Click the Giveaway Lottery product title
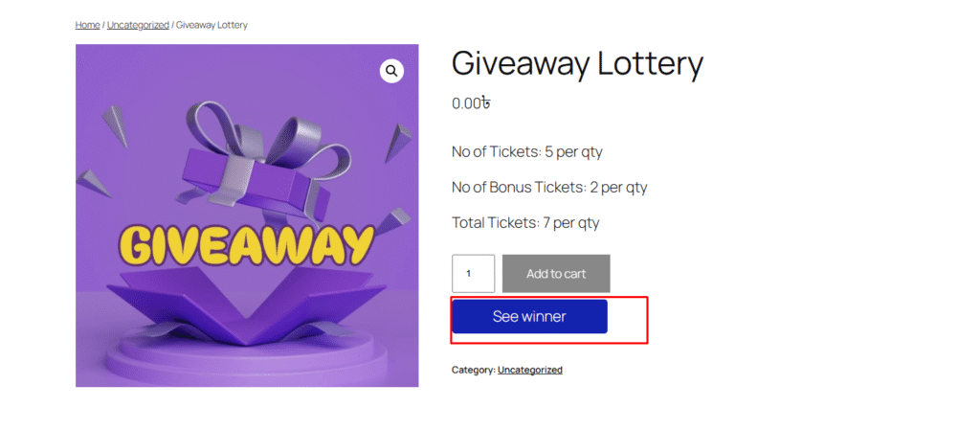980x430 pixels. click(x=577, y=64)
